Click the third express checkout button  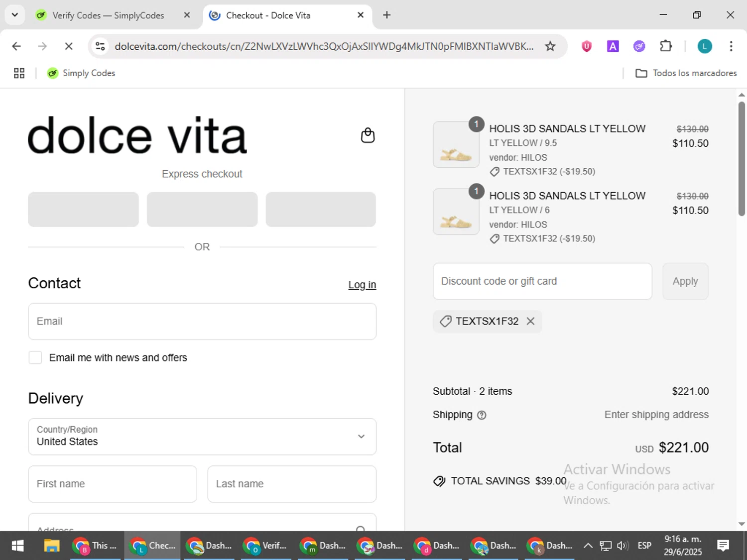(321, 210)
